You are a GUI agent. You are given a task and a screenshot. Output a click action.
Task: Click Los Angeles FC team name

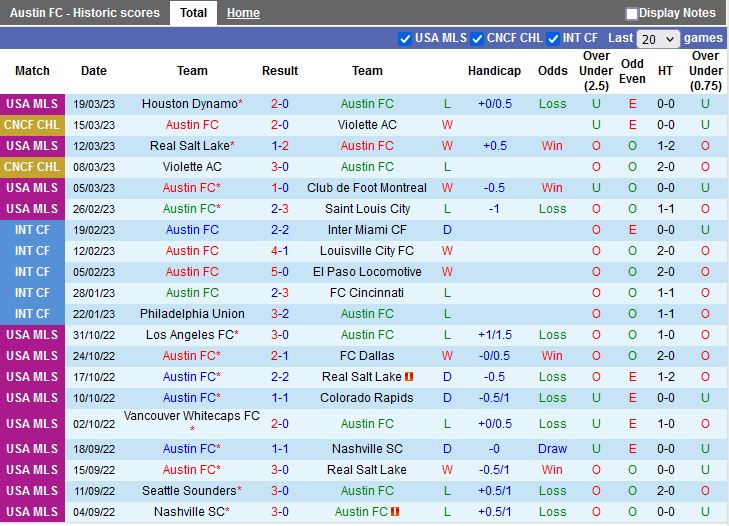[192, 334]
